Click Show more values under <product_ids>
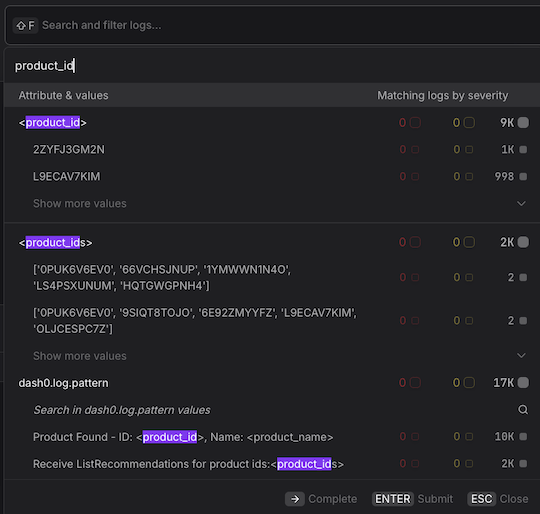The image size is (540, 514). pos(80,356)
